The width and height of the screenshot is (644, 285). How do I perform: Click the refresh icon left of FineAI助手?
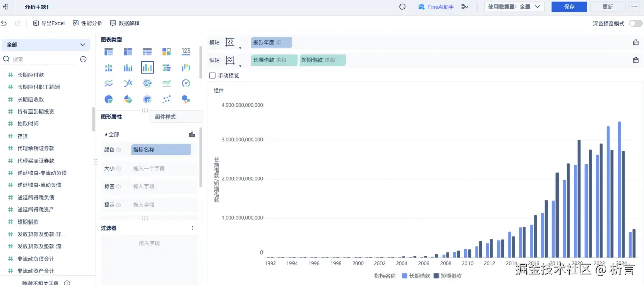[x=402, y=7]
